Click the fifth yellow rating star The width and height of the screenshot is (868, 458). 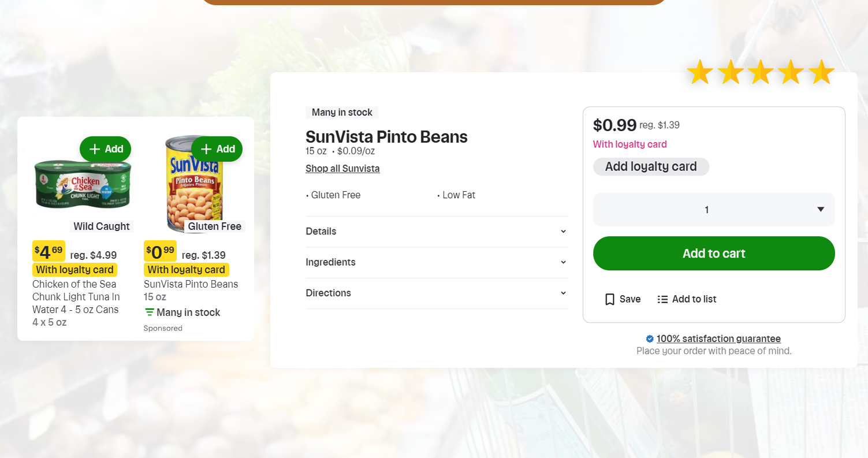pyautogui.click(x=822, y=72)
